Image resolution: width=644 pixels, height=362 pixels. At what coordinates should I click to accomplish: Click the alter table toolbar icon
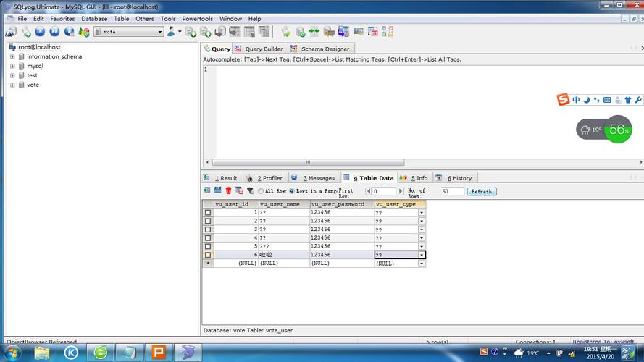[249, 32]
